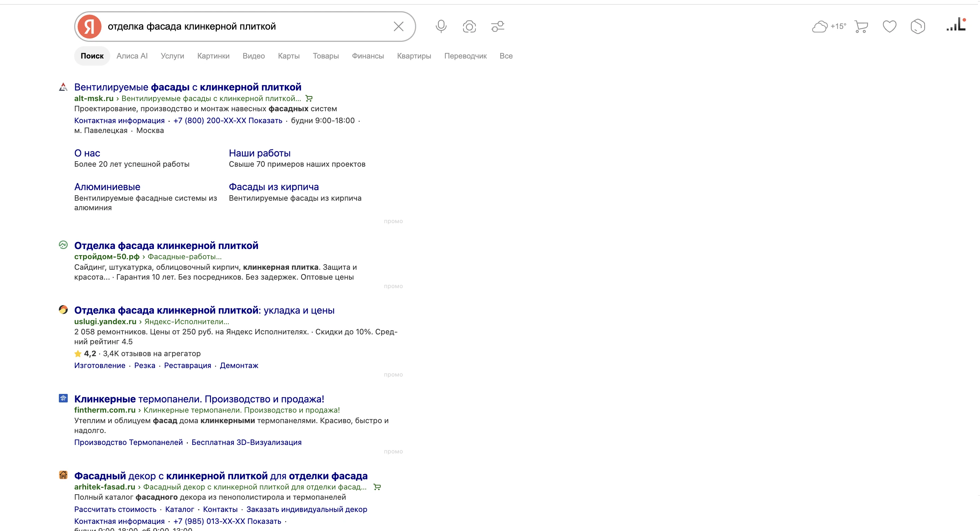Open result 'Фасадный декор с клинкерной плиткой'

pyautogui.click(x=221, y=476)
